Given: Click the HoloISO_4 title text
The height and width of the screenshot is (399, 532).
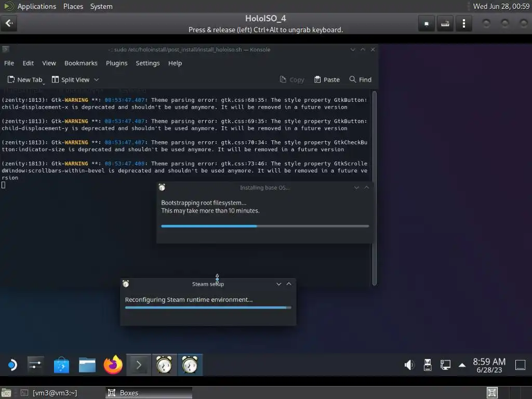Looking at the screenshot, I should coord(265,19).
